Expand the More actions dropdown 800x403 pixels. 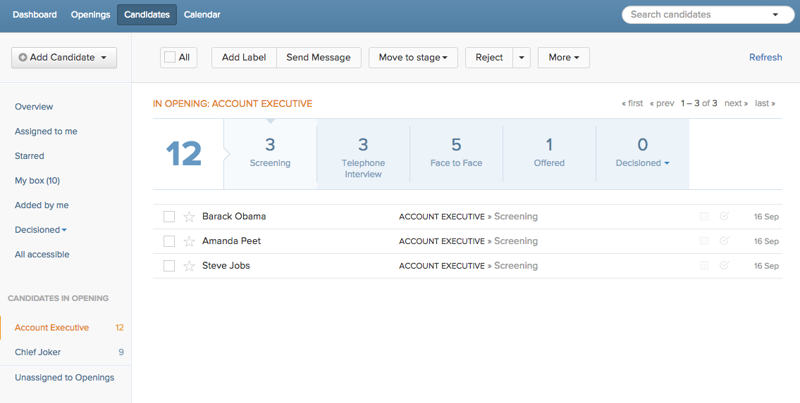pos(563,58)
